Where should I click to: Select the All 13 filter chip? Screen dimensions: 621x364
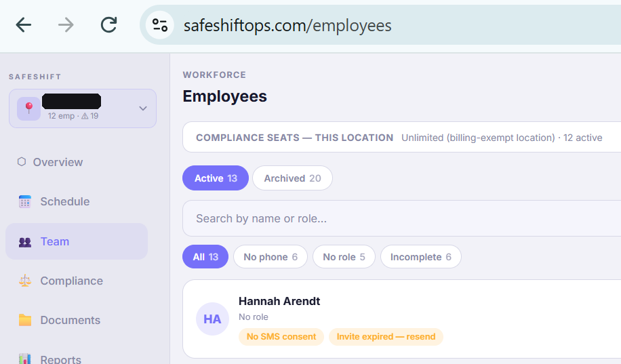click(x=205, y=257)
